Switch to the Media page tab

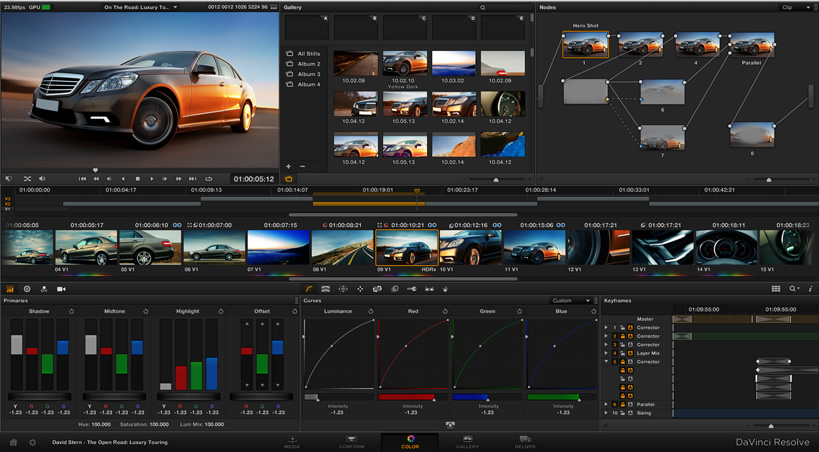292,441
